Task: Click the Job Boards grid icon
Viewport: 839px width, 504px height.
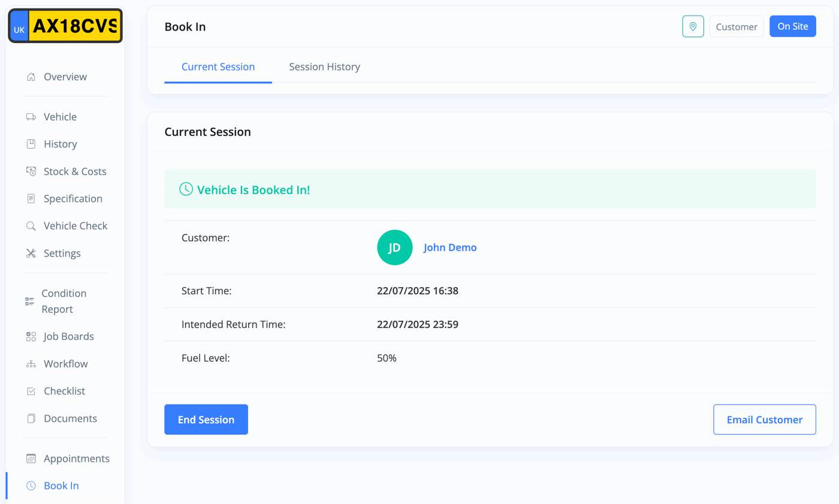Action: pyautogui.click(x=31, y=336)
